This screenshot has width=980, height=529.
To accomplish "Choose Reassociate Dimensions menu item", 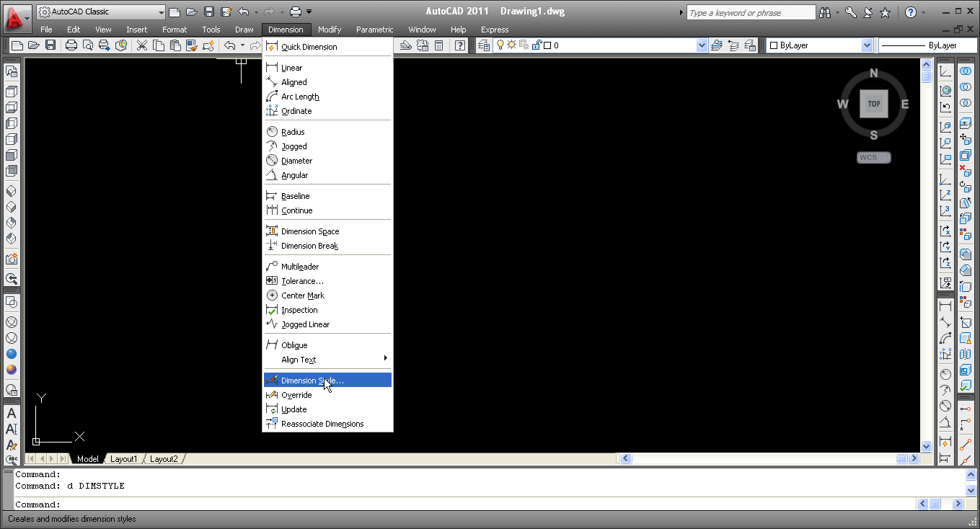I will click(x=328, y=424).
